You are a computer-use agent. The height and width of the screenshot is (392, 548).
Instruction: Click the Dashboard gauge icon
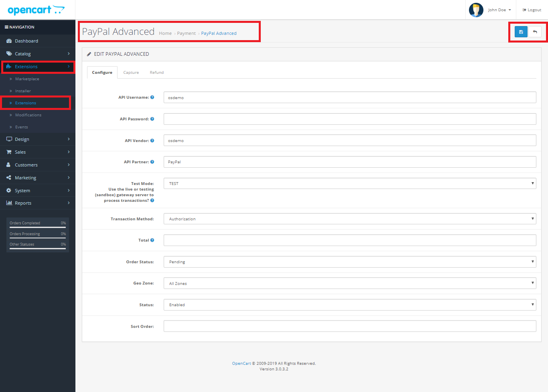pyautogui.click(x=9, y=41)
